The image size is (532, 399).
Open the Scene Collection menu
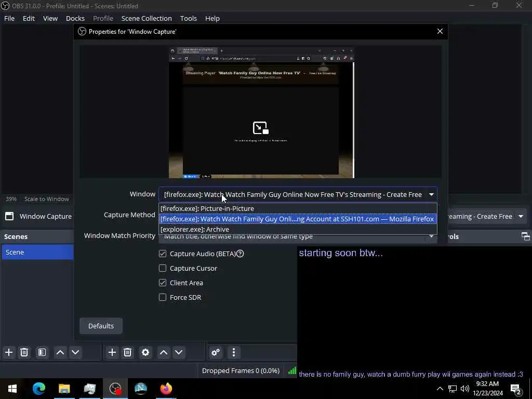(147, 18)
